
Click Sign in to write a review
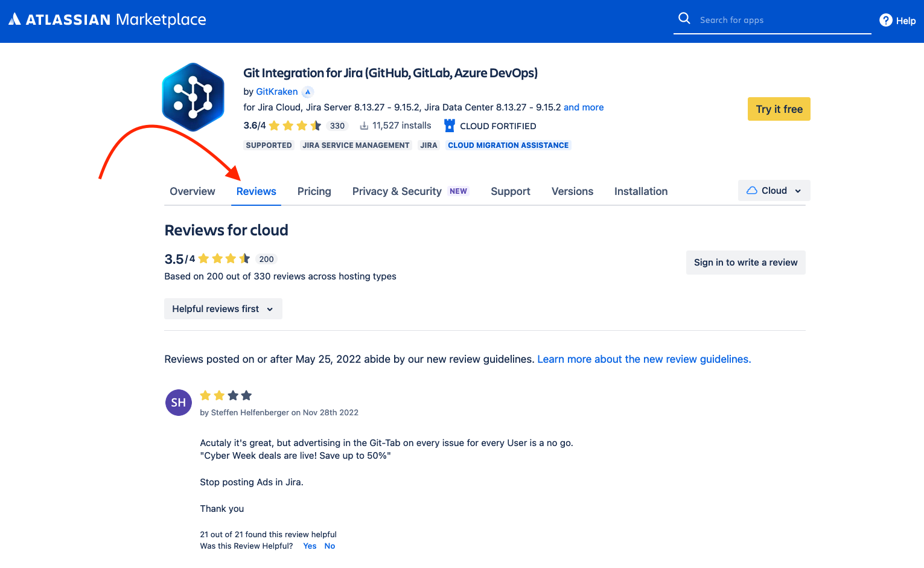(x=745, y=262)
